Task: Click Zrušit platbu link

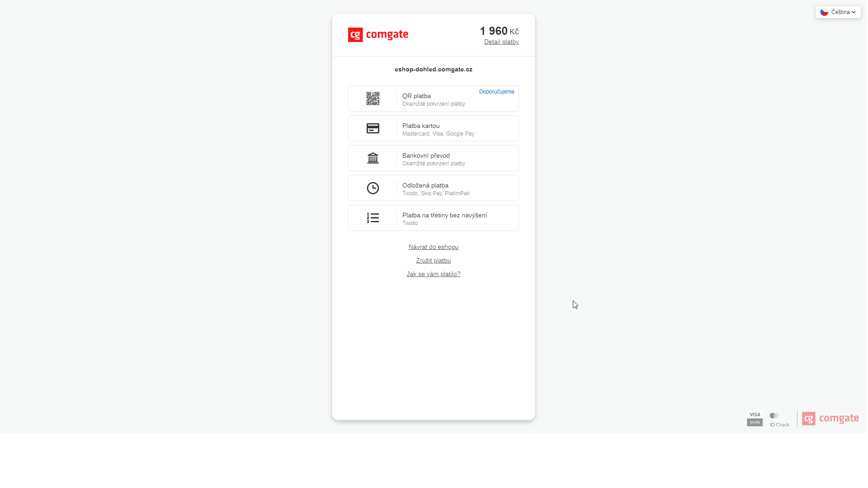Action: (x=433, y=260)
